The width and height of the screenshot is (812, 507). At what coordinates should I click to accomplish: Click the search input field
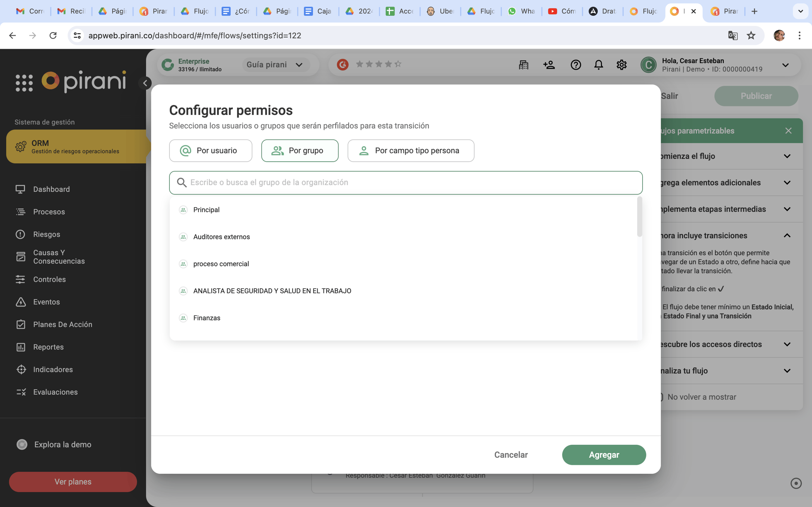click(405, 182)
